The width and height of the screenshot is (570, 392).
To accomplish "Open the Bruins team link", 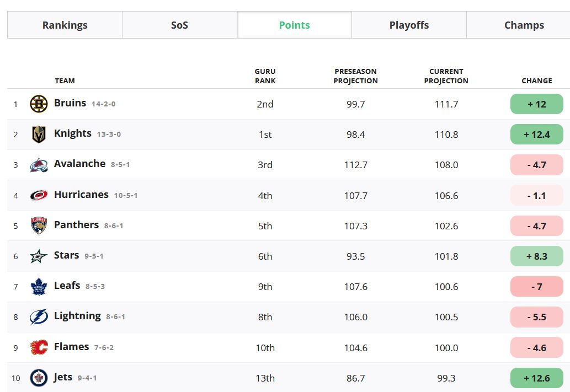I will pyautogui.click(x=70, y=103).
